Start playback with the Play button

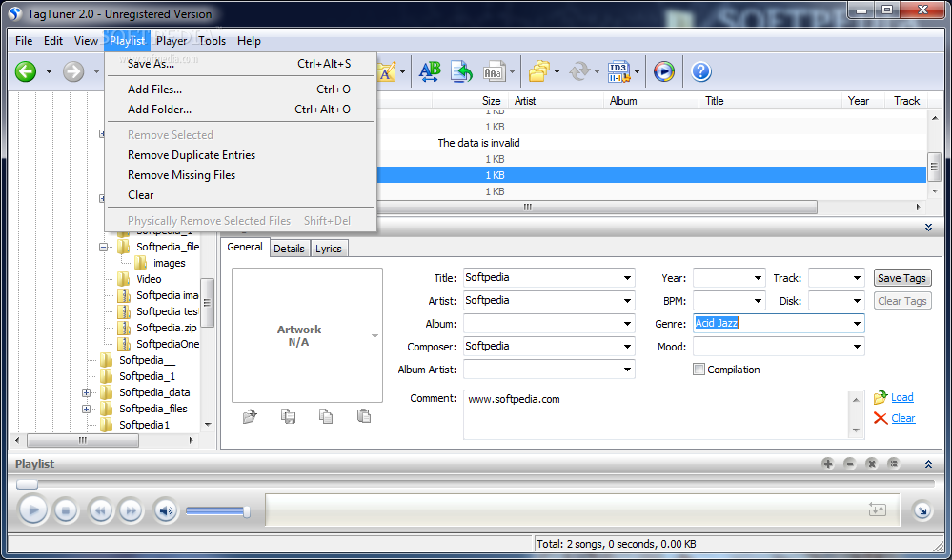click(33, 510)
